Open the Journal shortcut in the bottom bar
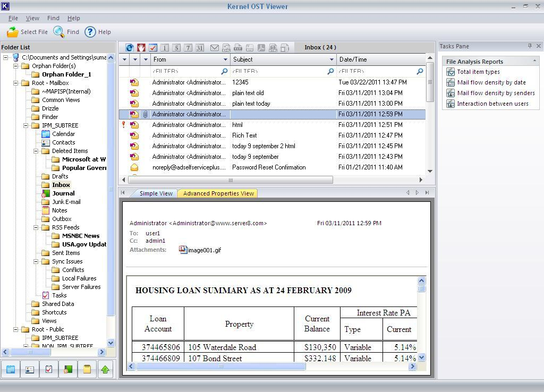Image resolution: width=544 pixels, height=392 pixels. (x=67, y=369)
